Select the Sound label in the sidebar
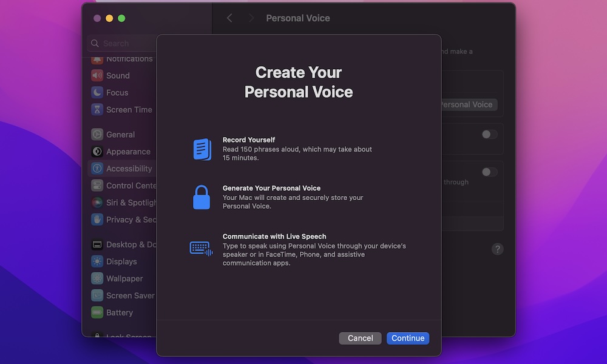The image size is (607, 364). 118,75
